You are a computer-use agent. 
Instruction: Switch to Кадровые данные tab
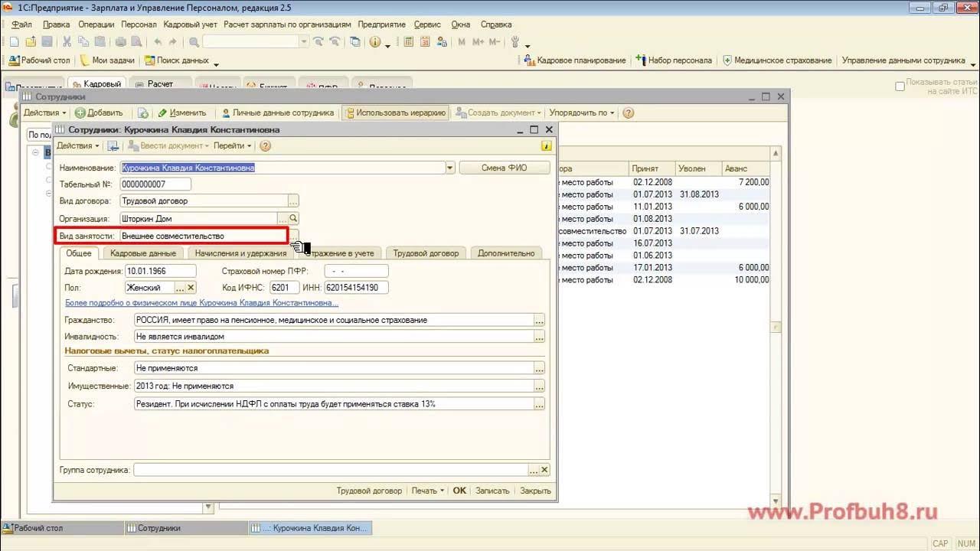143,253
